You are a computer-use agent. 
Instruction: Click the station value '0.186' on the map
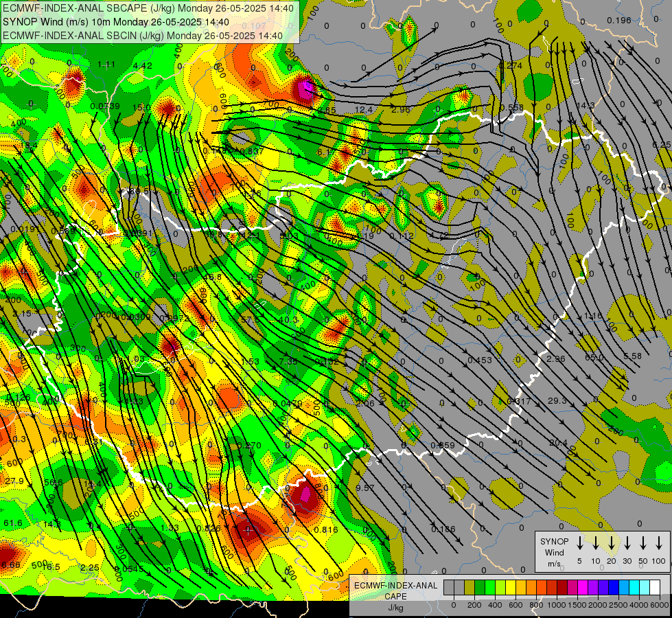[x=443, y=529]
